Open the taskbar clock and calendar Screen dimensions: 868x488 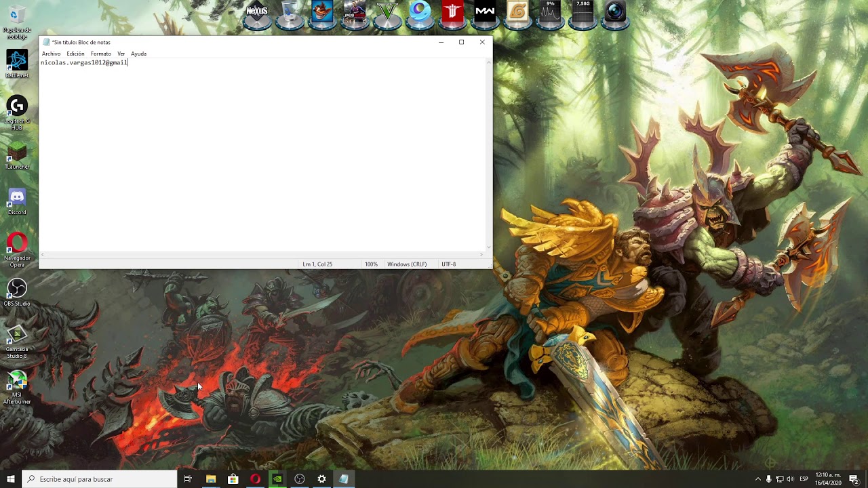(828, 479)
